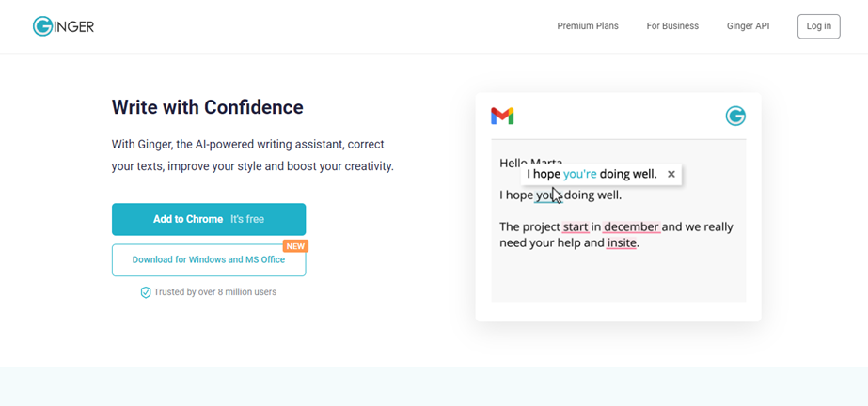
Task: Click the "Write with Confidence" heading
Action: tap(207, 107)
